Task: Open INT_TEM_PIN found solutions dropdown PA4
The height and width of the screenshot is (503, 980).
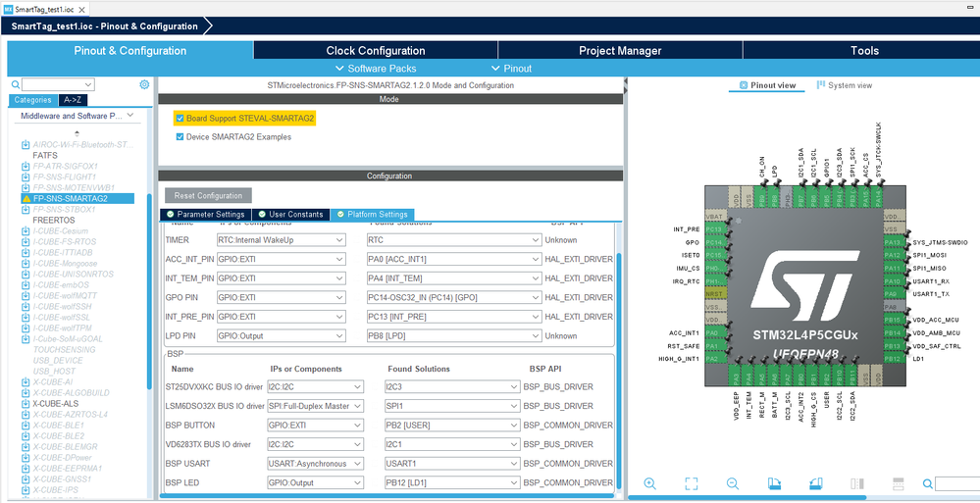Action: (454, 278)
